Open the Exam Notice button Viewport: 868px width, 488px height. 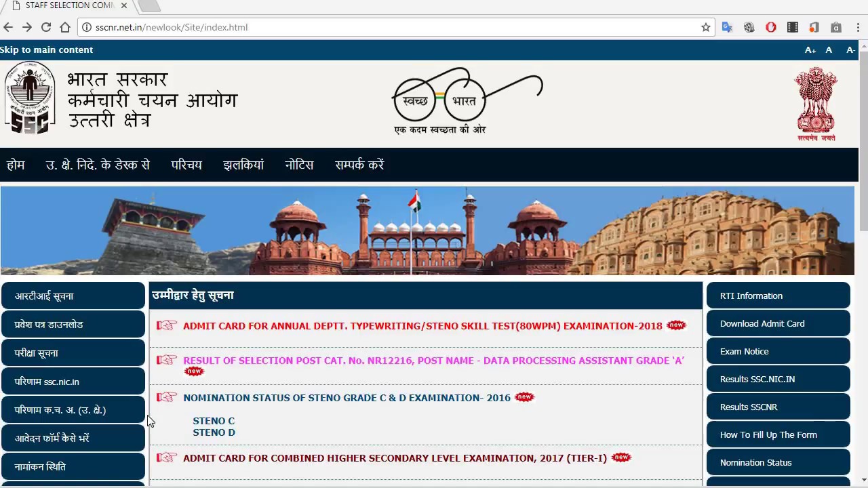pos(778,351)
